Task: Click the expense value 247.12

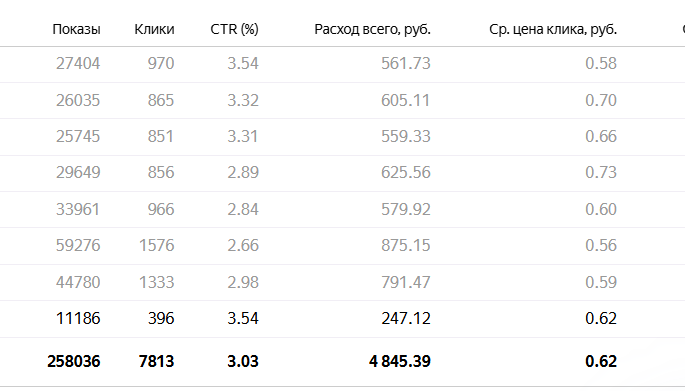Action: point(406,318)
